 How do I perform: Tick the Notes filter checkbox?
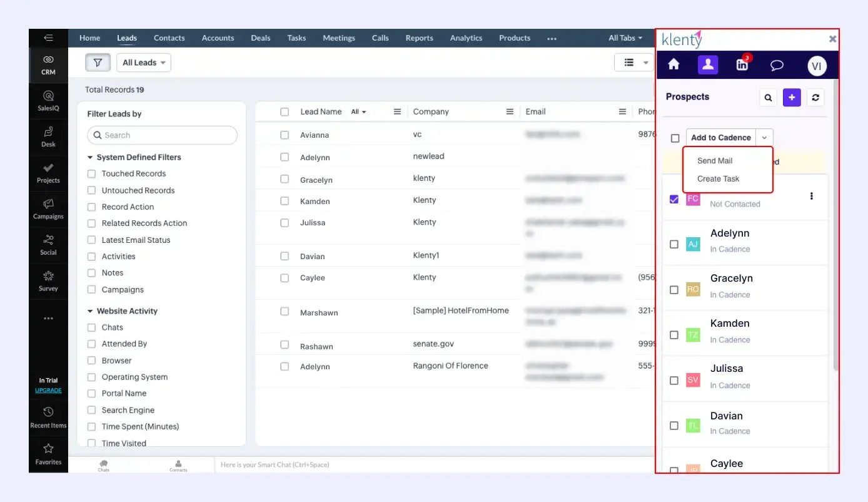(x=91, y=273)
